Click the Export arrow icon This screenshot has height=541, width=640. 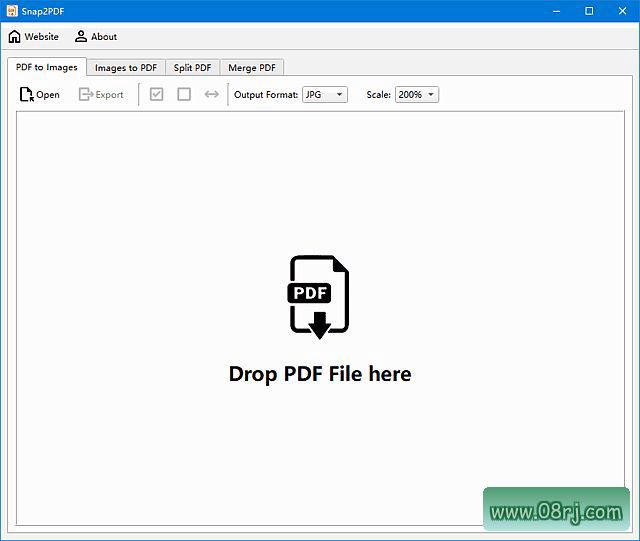point(86,95)
